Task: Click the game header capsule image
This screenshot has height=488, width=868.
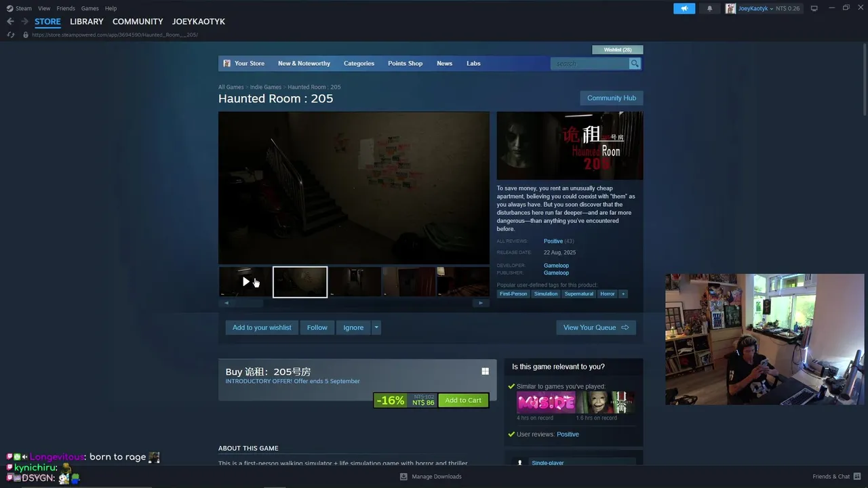Action: pyautogui.click(x=570, y=146)
